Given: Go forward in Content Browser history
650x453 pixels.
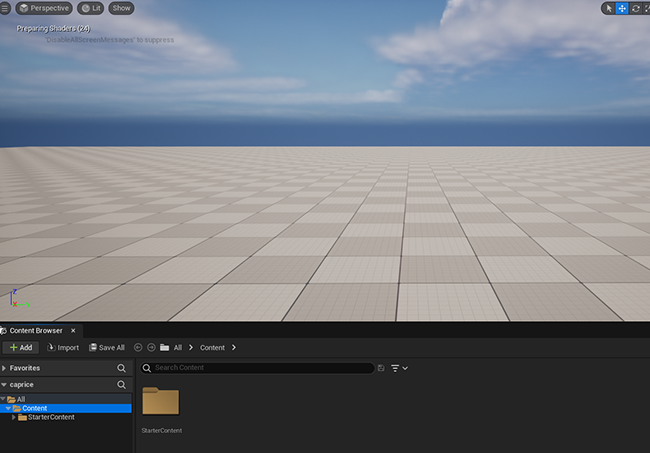Looking at the screenshot, I should pyautogui.click(x=151, y=347).
